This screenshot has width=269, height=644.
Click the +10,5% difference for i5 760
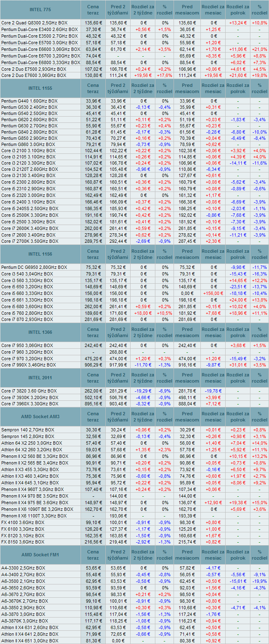tap(165, 313)
